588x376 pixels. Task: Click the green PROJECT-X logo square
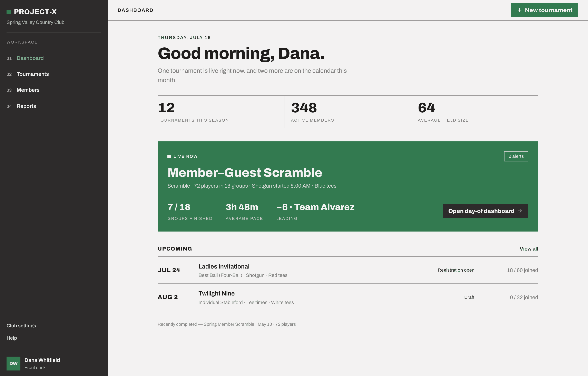click(x=9, y=12)
